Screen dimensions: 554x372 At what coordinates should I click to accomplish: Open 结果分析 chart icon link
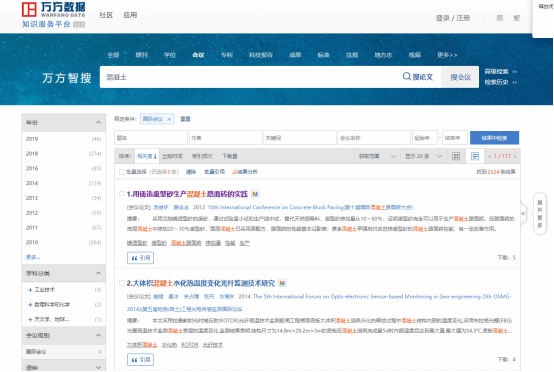click(x=244, y=172)
